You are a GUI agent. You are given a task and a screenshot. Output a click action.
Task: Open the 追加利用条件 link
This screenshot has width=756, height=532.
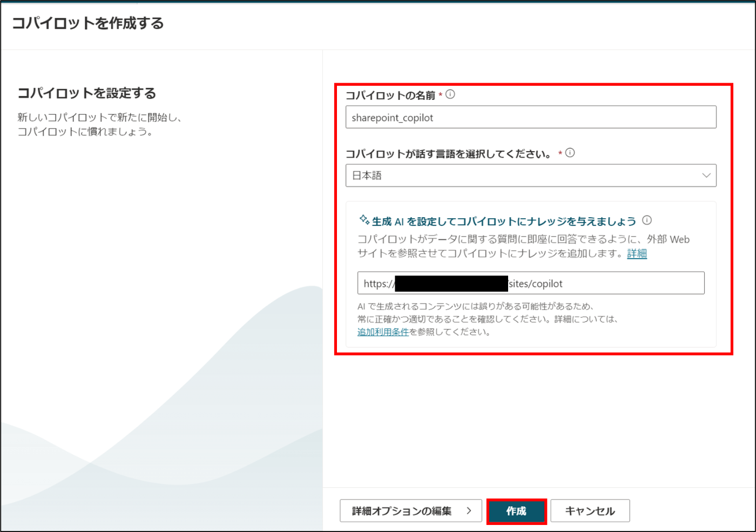(383, 332)
